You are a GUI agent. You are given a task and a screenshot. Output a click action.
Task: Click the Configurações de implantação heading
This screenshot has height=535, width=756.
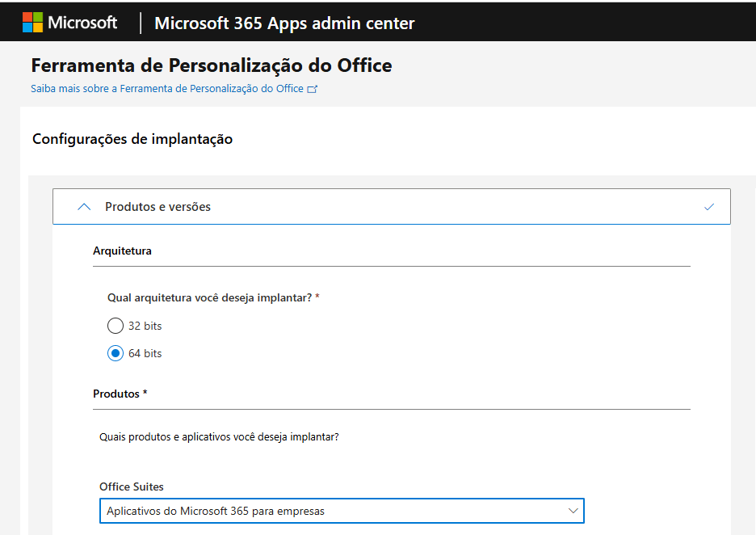click(132, 138)
